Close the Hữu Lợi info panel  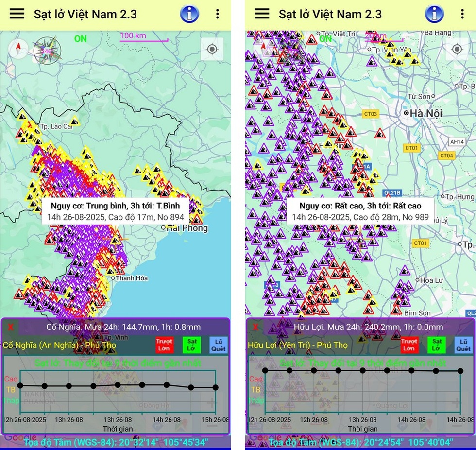(255, 327)
